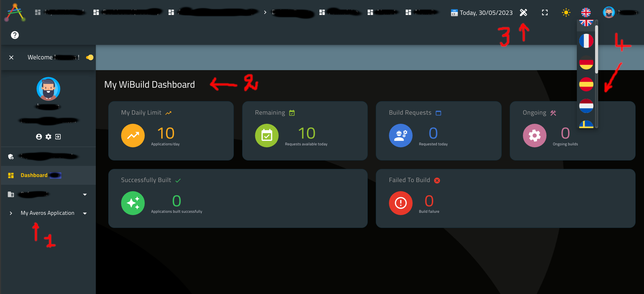
Task: Select the German flag language
Action: point(586,63)
